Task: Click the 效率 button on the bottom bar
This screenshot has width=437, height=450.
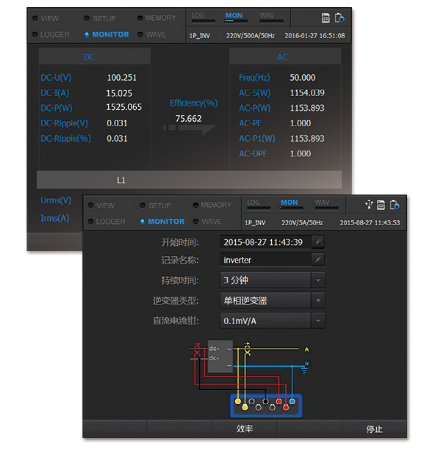Action: click(244, 428)
